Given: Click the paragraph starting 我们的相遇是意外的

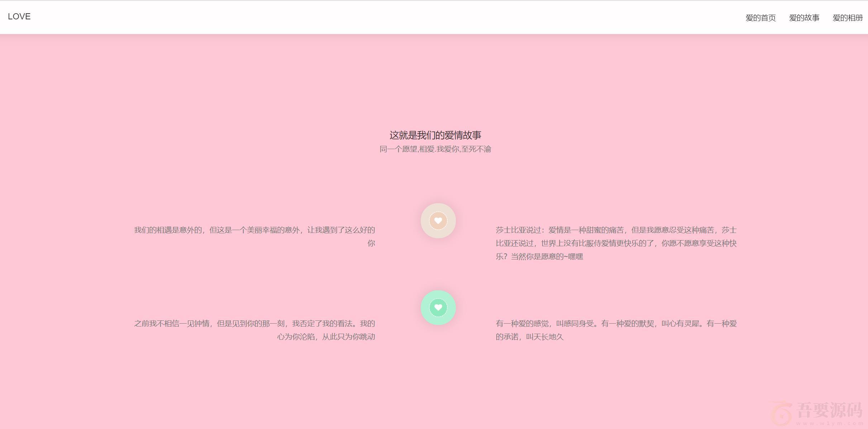Looking at the screenshot, I should pyautogui.click(x=254, y=237).
